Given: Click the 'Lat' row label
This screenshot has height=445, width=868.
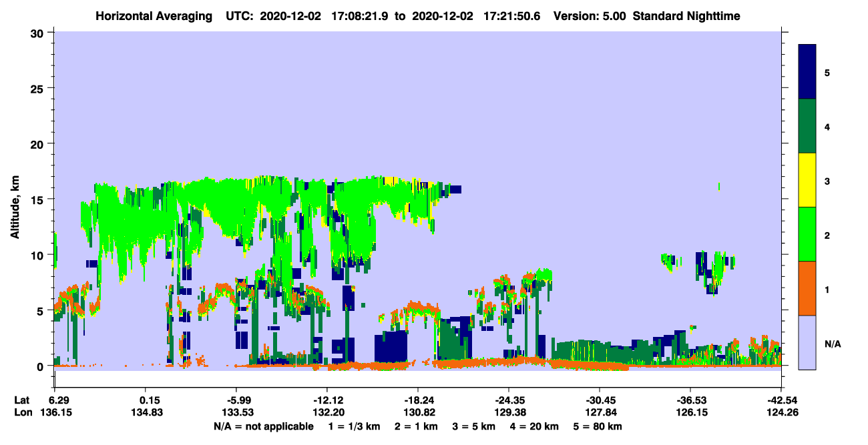Looking at the screenshot, I should click(22, 400).
